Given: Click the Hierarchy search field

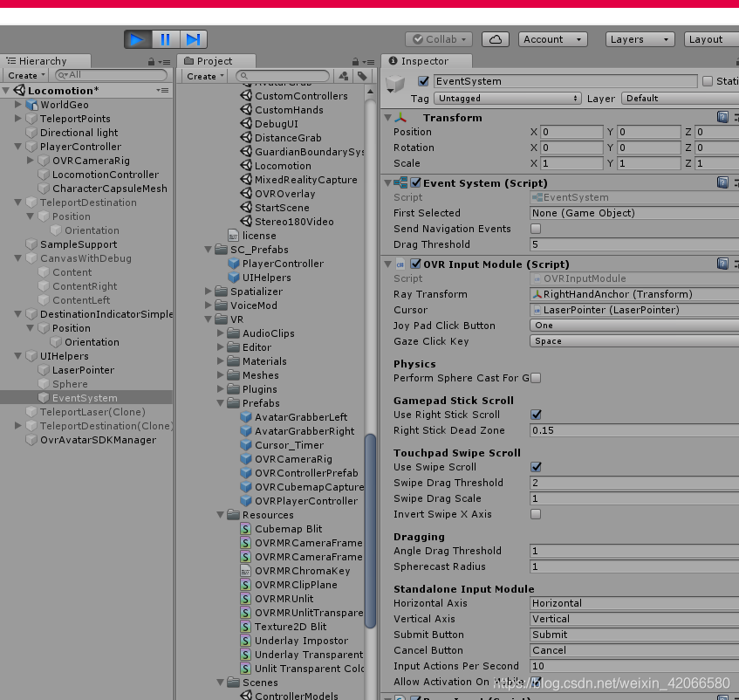Looking at the screenshot, I should tap(111, 75).
